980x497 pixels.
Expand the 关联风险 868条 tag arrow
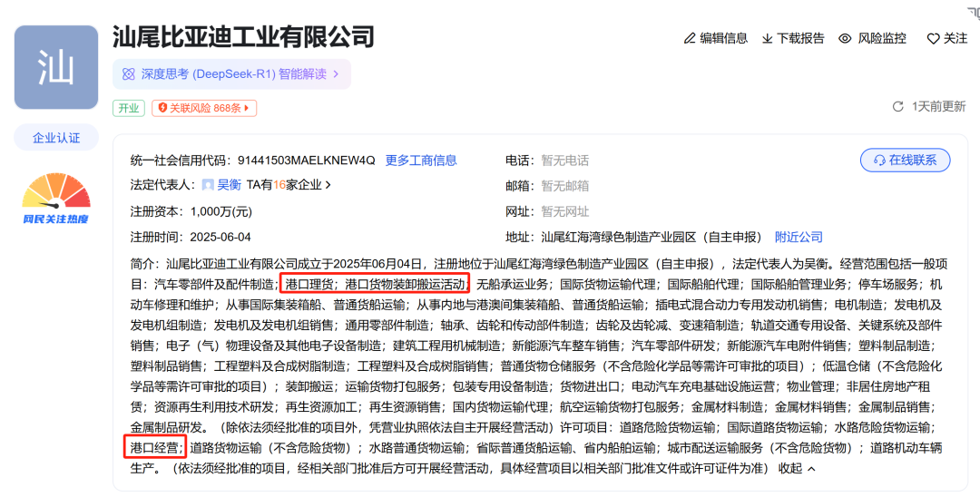click(x=248, y=108)
